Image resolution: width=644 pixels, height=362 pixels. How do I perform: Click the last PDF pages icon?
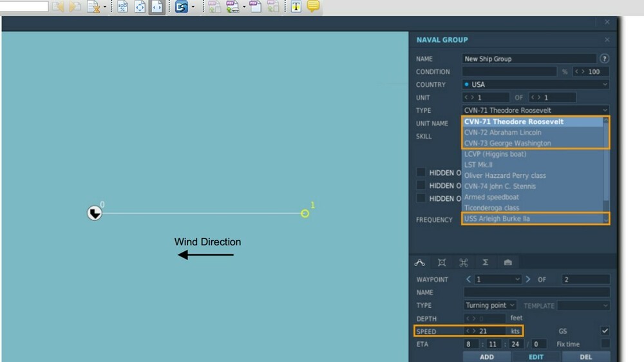point(273,6)
